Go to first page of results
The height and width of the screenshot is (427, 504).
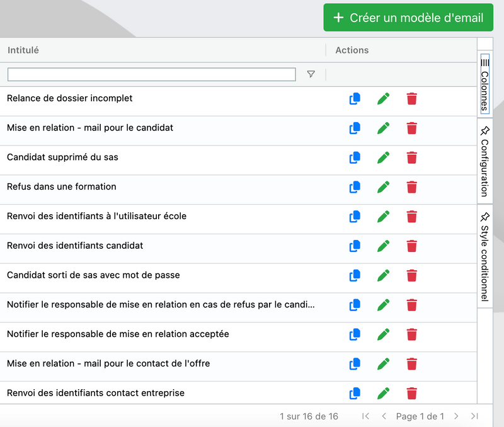(x=365, y=416)
